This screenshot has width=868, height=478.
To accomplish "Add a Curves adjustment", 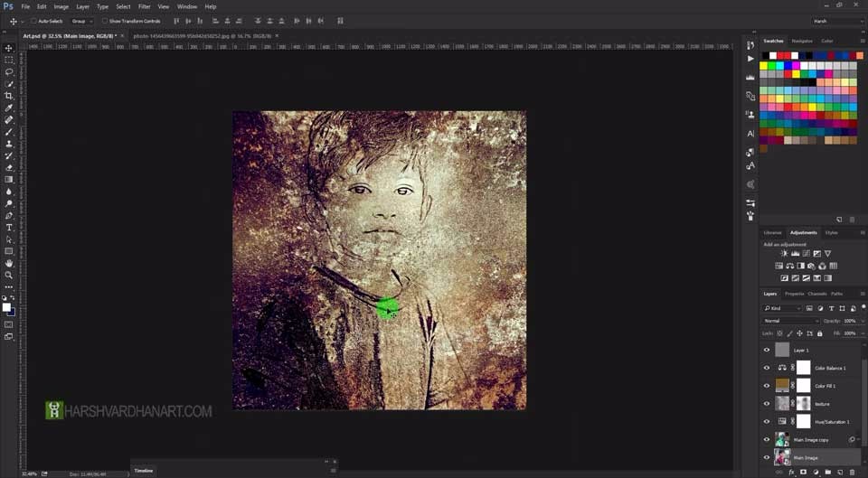I will 806,253.
